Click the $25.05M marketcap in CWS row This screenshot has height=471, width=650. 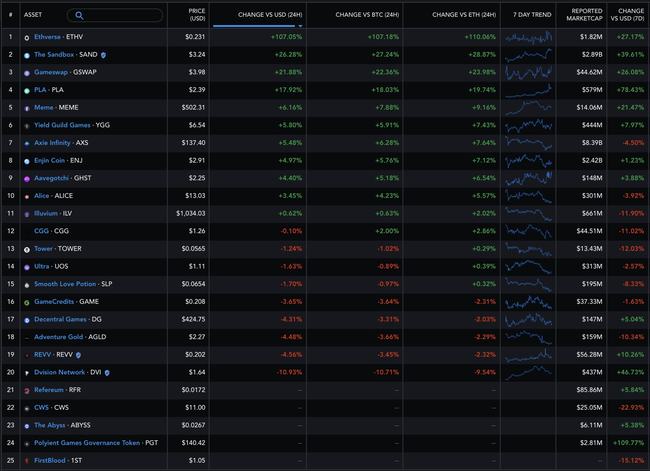click(x=589, y=408)
